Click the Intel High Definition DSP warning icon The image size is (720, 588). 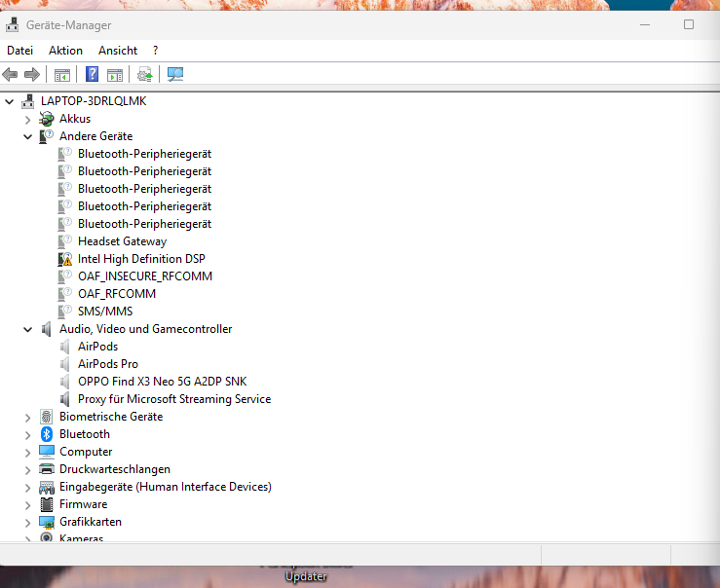(64, 259)
